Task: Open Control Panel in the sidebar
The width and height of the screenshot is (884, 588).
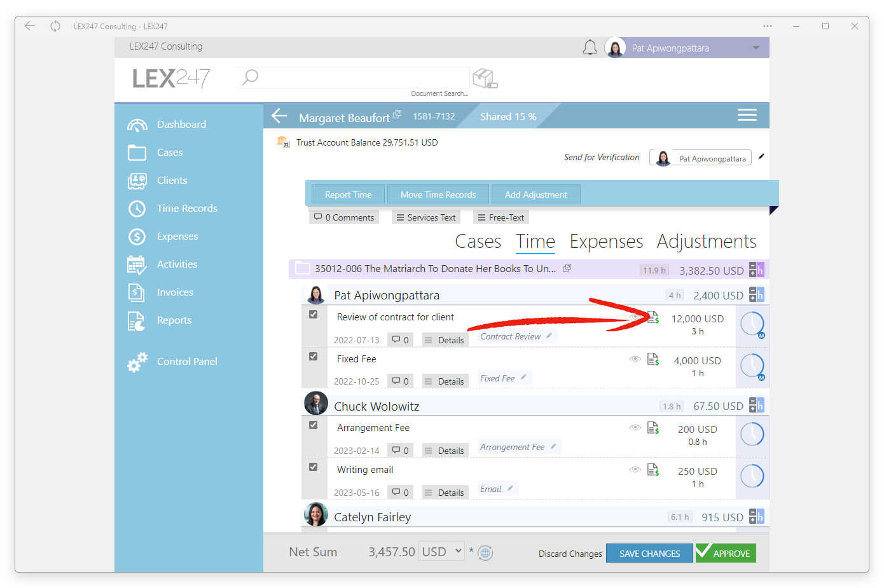Action: click(187, 361)
